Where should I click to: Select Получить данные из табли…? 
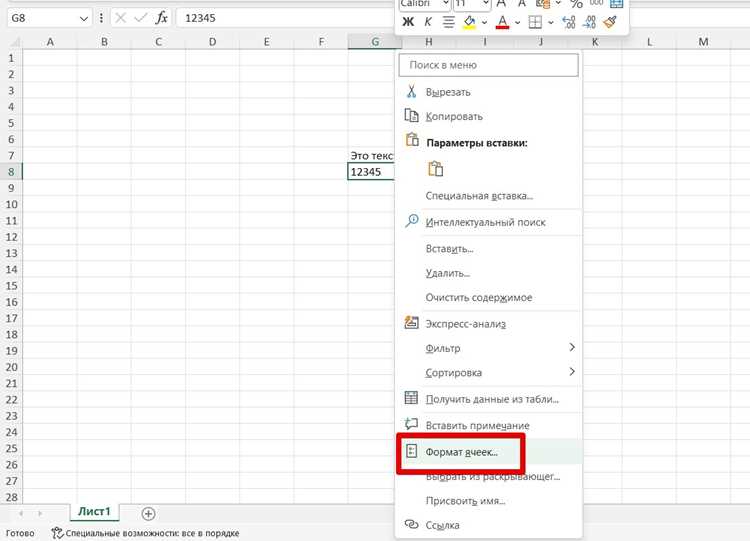(488, 399)
